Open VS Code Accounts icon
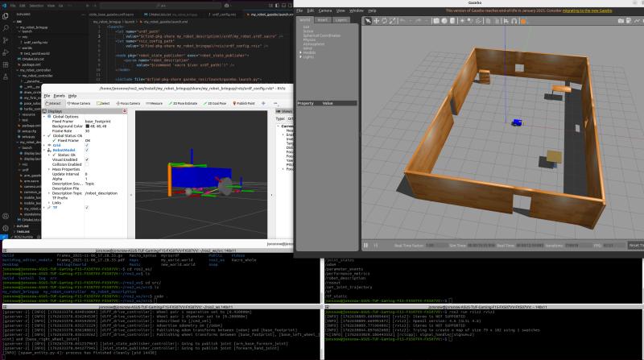Screen dimensions: 644x360 (x=6, y=216)
